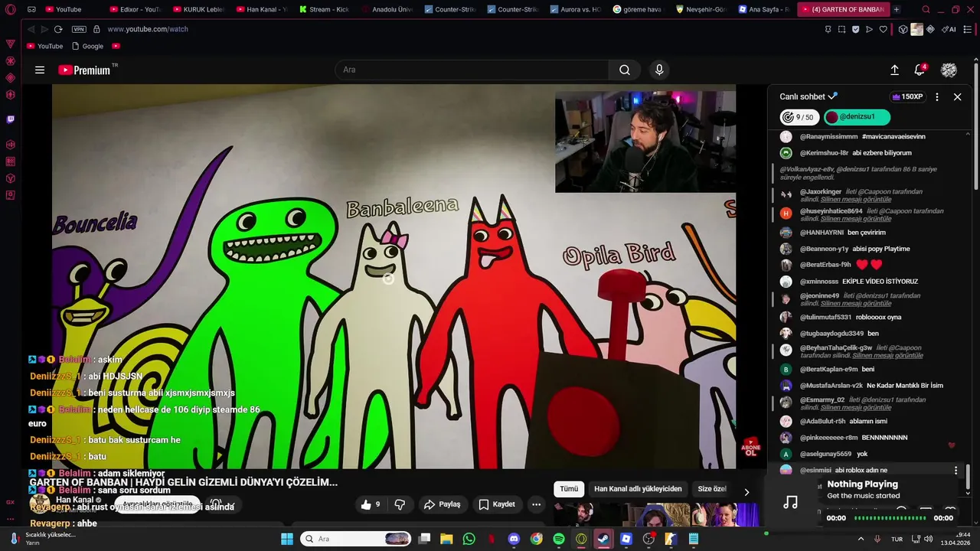
Task: Open the YouTube hamburger guide menu
Action: [40, 70]
